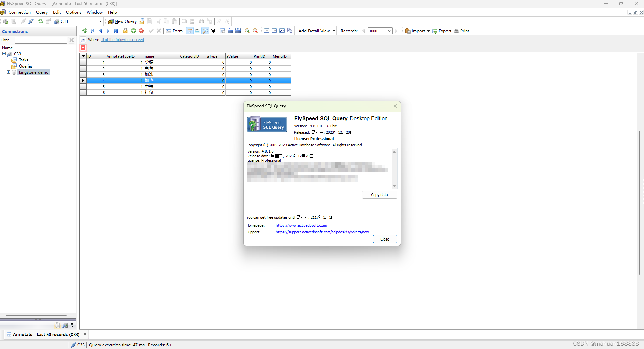Open the activedbsoft.com homepage link

point(301,225)
